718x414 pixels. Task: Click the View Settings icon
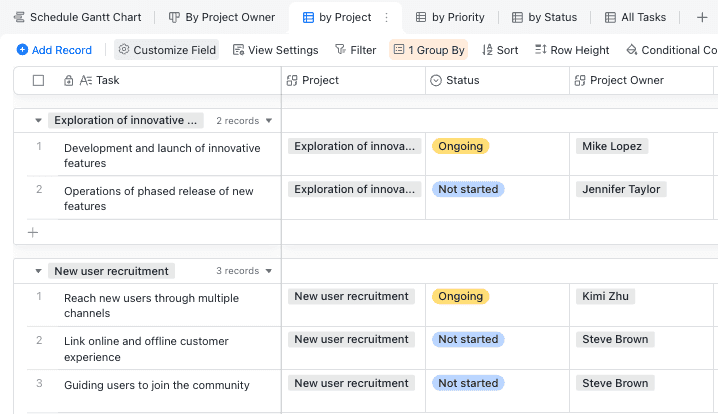pyautogui.click(x=239, y=50)
